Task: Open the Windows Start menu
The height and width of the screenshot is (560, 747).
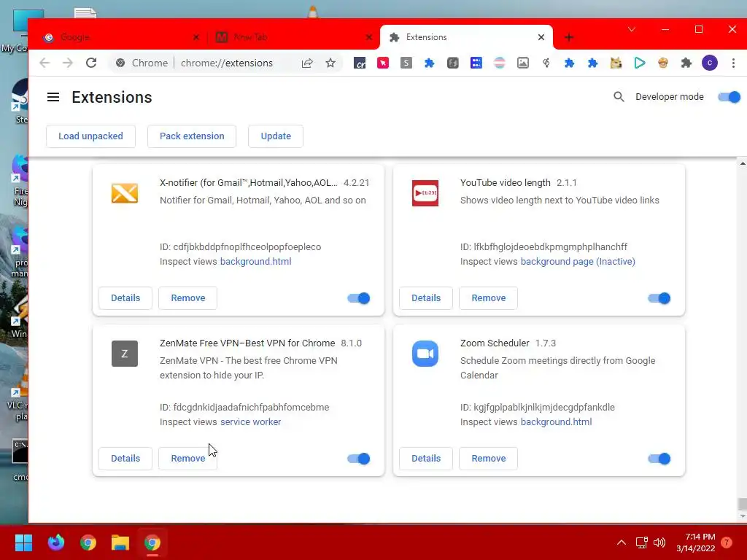Action: 23,542
